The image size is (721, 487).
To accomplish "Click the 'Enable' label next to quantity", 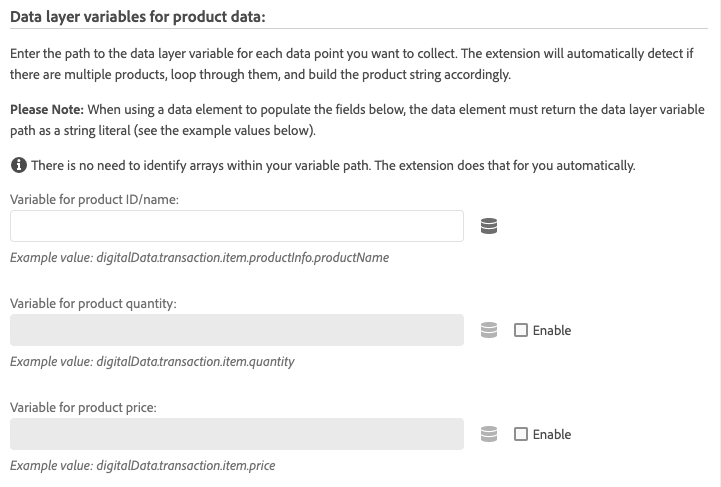I will (552, 330).
